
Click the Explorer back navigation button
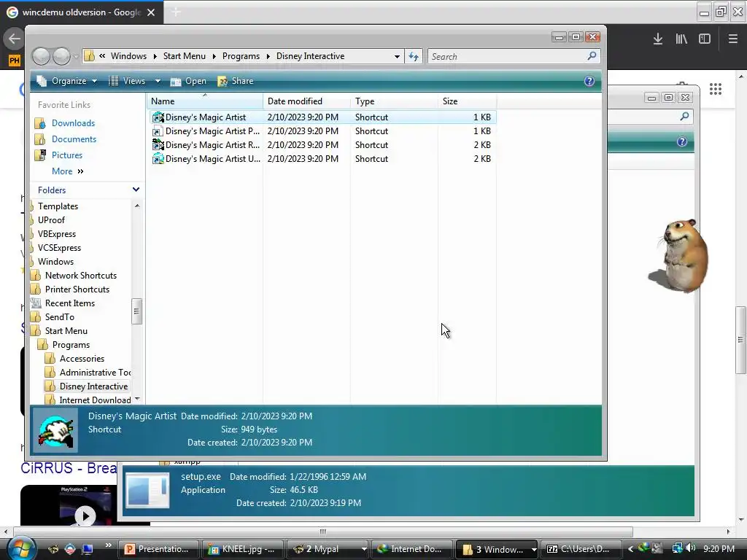[x=41, y=57]
